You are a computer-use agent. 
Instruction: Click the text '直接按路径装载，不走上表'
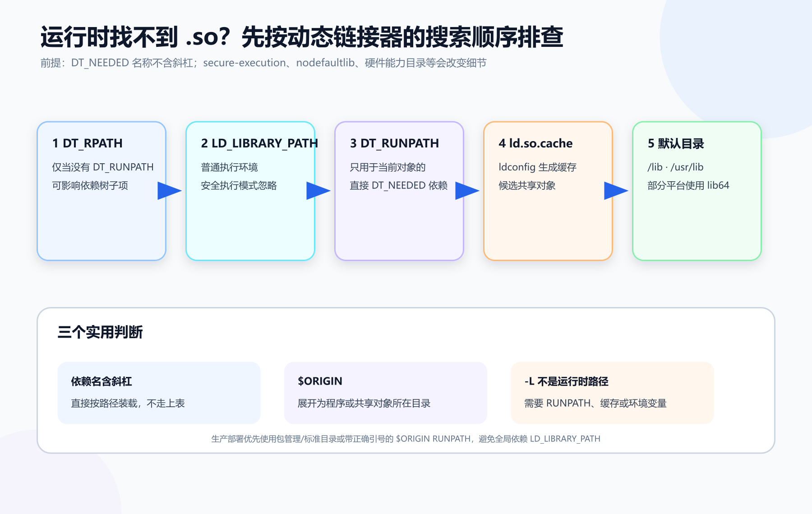point(128,404)
